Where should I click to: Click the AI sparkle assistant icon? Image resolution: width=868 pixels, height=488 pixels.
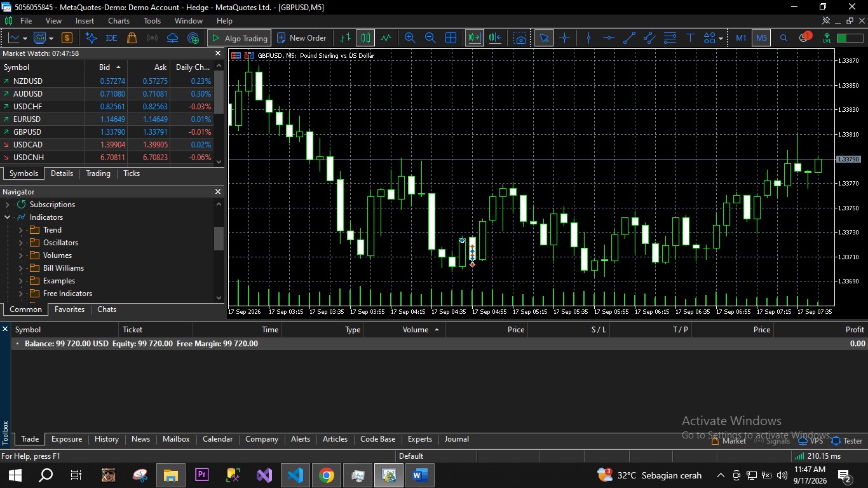[x=91, y=38]
